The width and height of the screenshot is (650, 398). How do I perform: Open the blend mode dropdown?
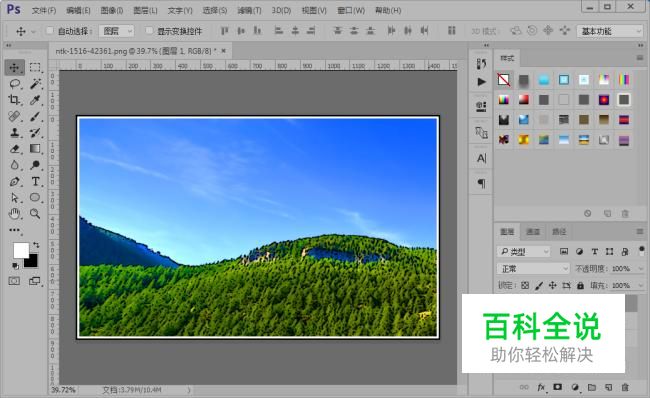tap(533, 269)
